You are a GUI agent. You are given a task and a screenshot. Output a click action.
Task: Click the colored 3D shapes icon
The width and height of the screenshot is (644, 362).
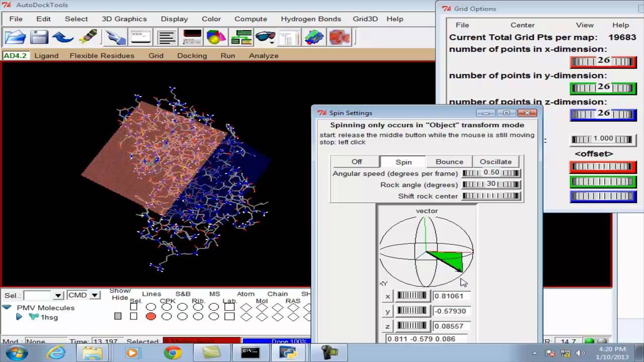point(216,37)
